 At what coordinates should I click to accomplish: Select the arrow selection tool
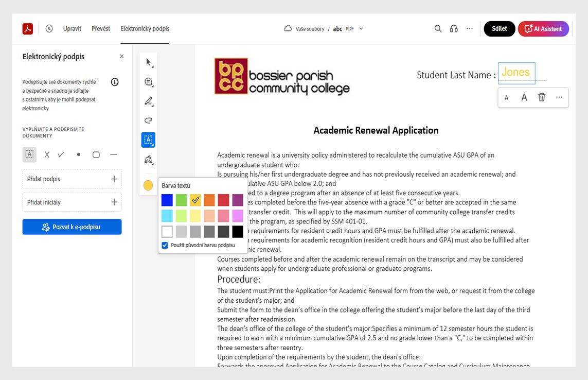point(148,62)
